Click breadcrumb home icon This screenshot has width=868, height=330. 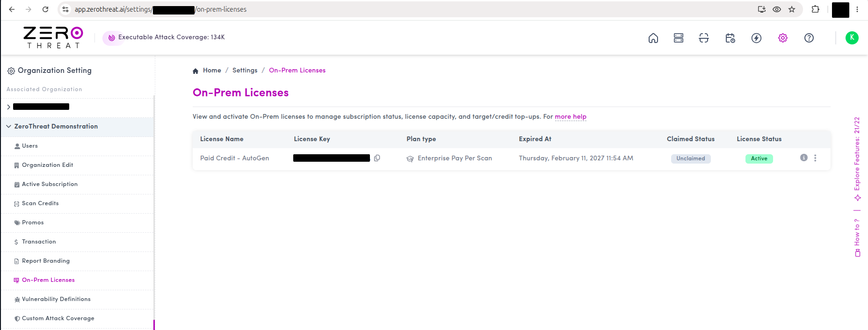195,71
